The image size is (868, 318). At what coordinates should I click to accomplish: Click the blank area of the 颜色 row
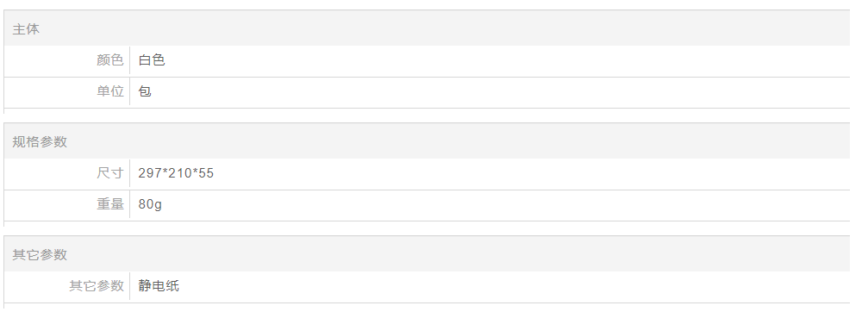click(x=507, y=60)
